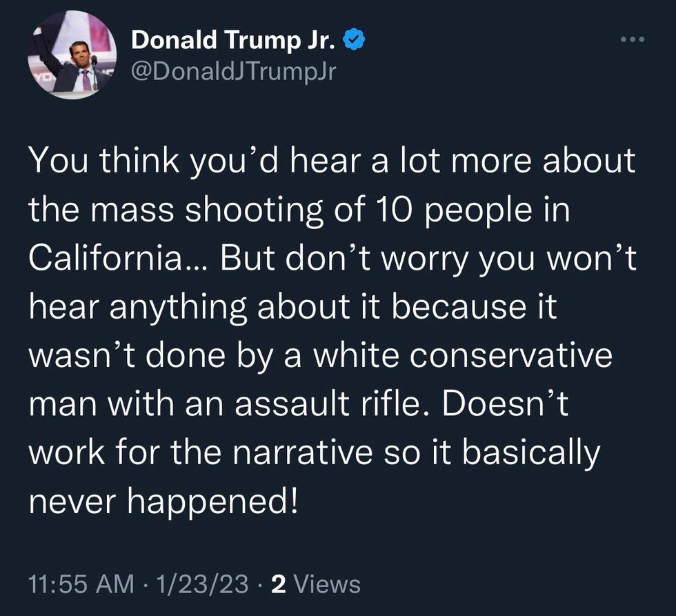The width and height of the screenshot is (676, 616).
Task: Open the 2 Views count
Action: coord(316,584)
